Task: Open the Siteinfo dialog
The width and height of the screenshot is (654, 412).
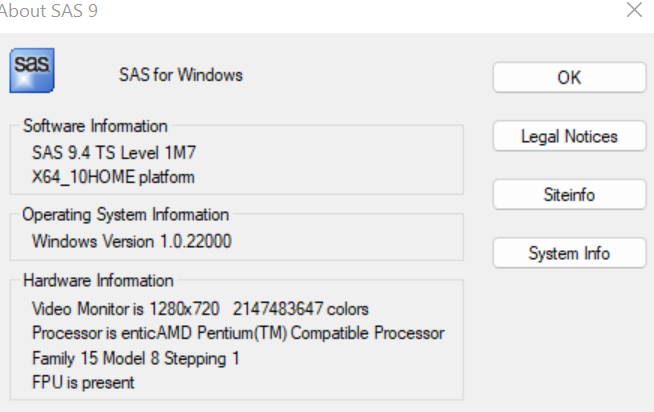Action: click(569, 195)
